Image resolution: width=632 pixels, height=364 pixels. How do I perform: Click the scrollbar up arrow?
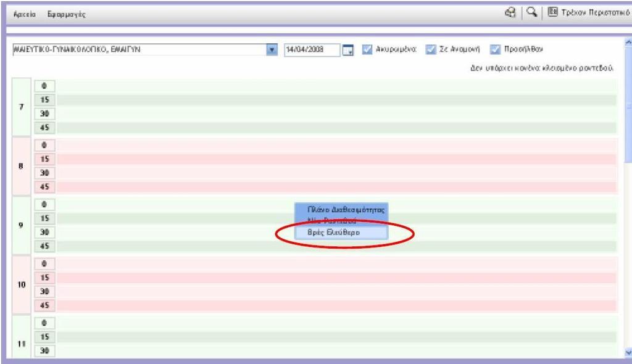point(628,42)
